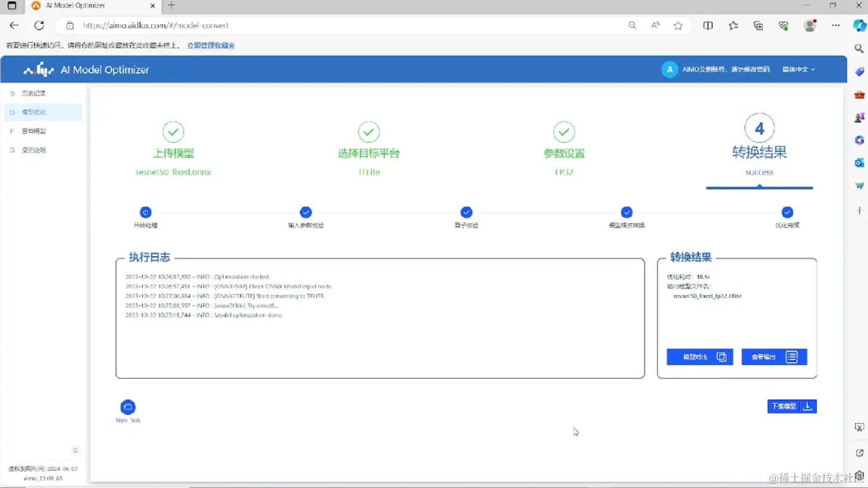This screenshot has height=488, width=868.
Task: Click the 'Model optimization done' log line
Action: pyautogui.click(x=204, y=315)
